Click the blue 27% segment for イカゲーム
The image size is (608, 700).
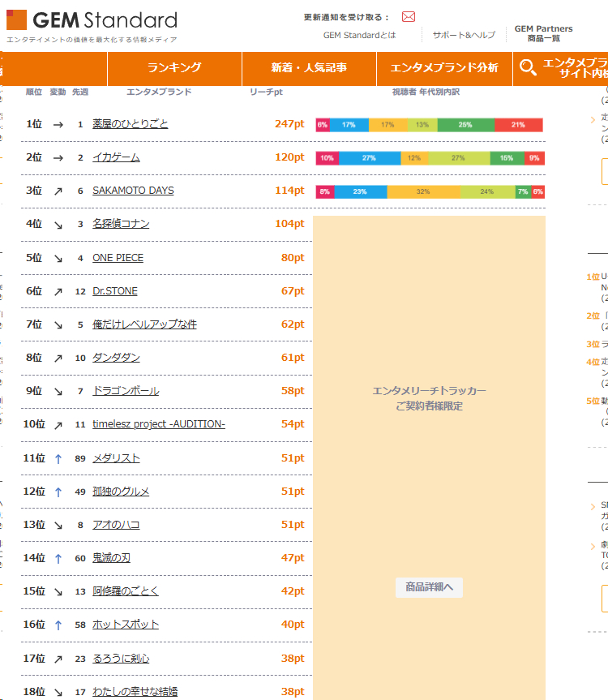point(370,158)
